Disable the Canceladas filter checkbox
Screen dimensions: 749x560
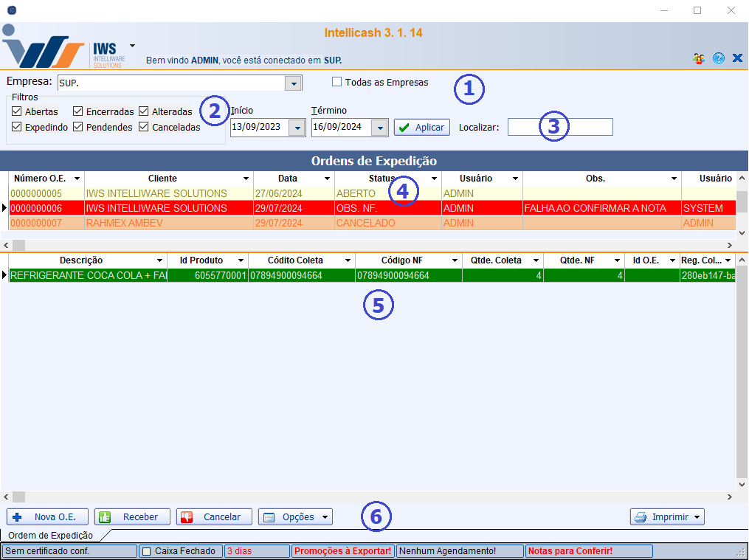(x=144, y=128)
